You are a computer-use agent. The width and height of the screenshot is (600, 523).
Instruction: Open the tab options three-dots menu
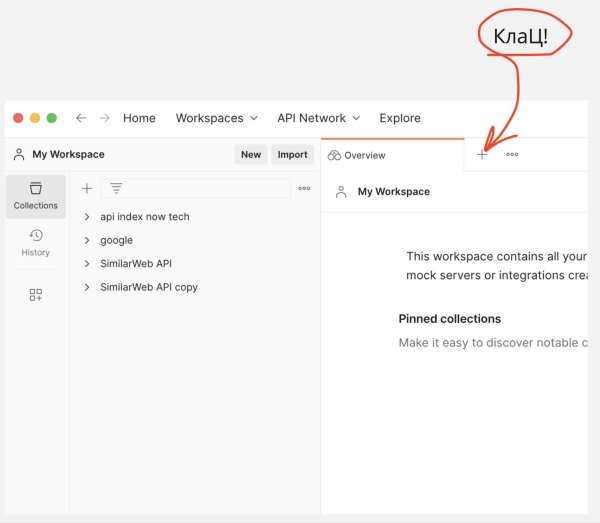pos(512,155)
